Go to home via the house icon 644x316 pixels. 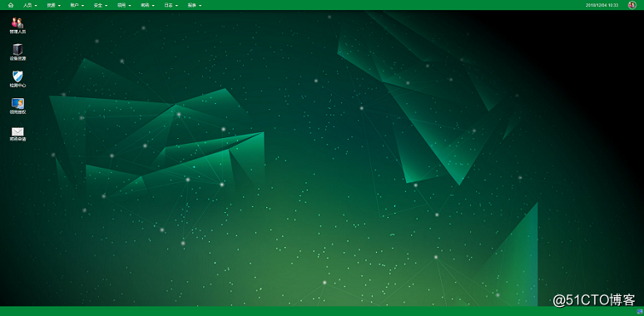11,5
